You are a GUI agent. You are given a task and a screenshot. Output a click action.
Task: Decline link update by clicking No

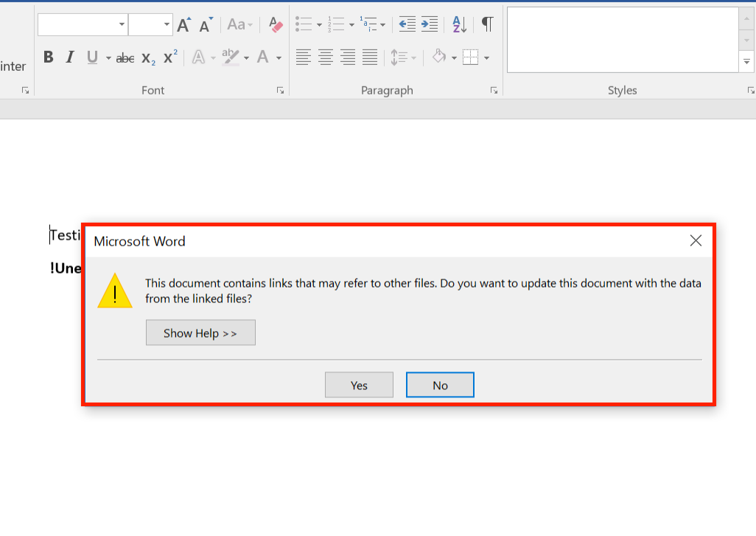pyautogui.click(x=440, y=384)
